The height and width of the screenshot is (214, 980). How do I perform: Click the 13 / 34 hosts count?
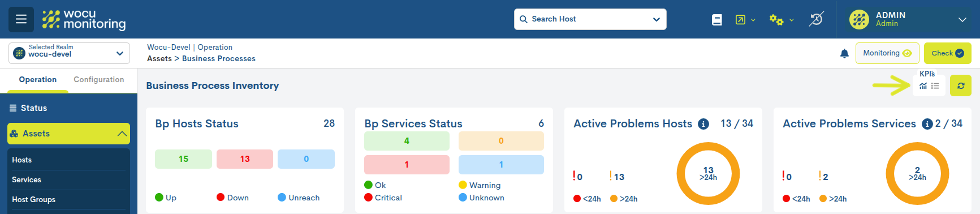pyautogui.click(x=737, y=123)
